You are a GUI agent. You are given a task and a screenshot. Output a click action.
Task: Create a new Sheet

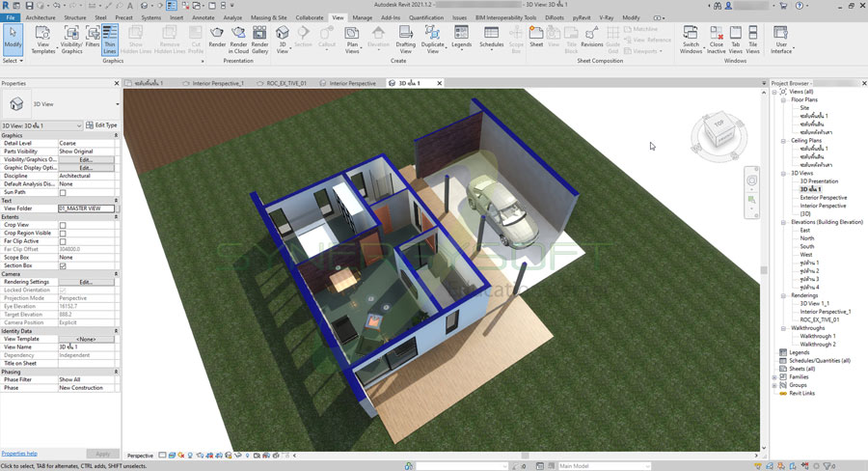(536, 39)
